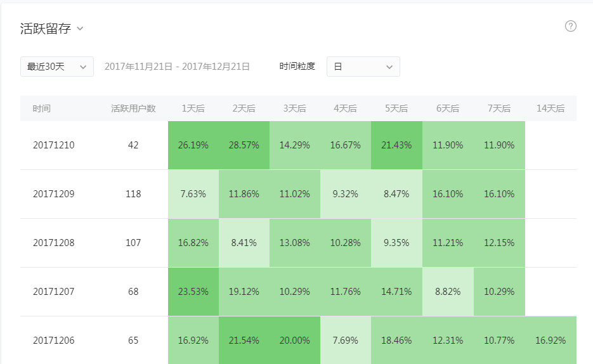
Task: Expand the 活跃留存 title dropdown chevron
Action: pyautogui.click(x=80, y=29)
